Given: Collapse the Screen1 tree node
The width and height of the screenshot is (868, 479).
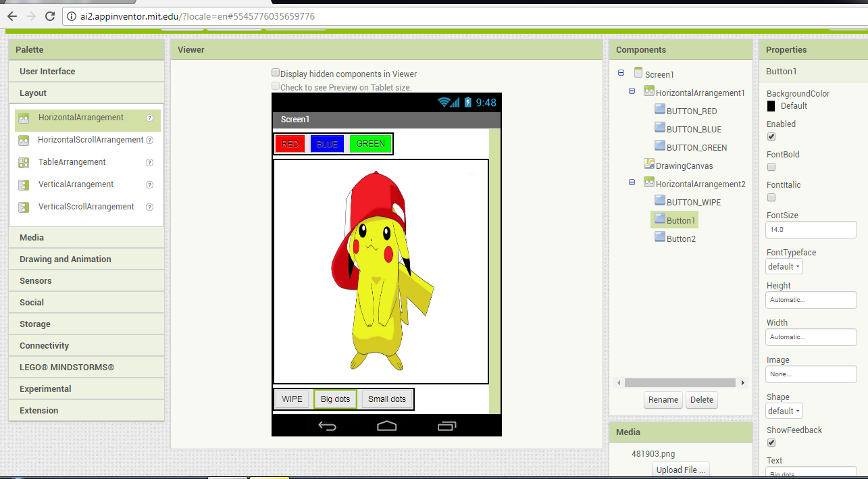Looking at the screenshot, I should pyautogui.click(x=621, y=72).
